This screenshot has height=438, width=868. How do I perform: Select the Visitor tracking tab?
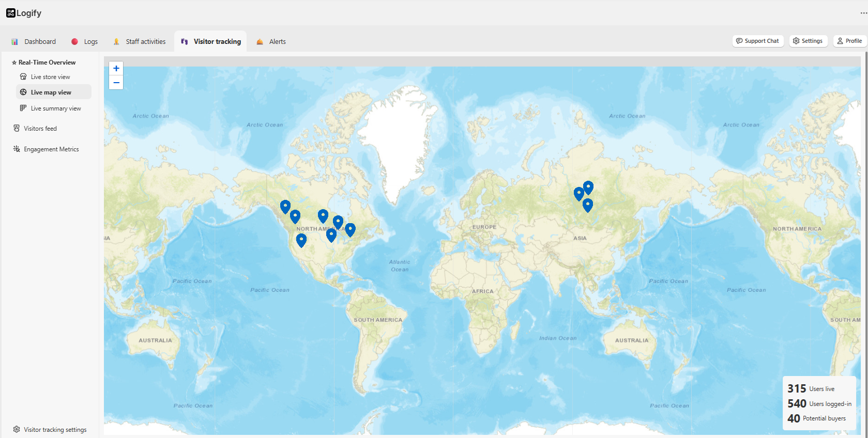pos(210,41)
